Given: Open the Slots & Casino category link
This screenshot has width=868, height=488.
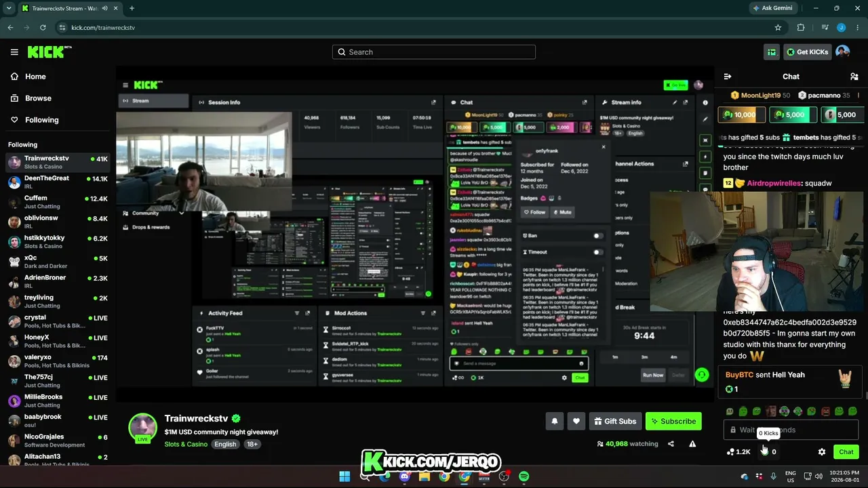Looking at the screenshot, I should tap(186, 445).
